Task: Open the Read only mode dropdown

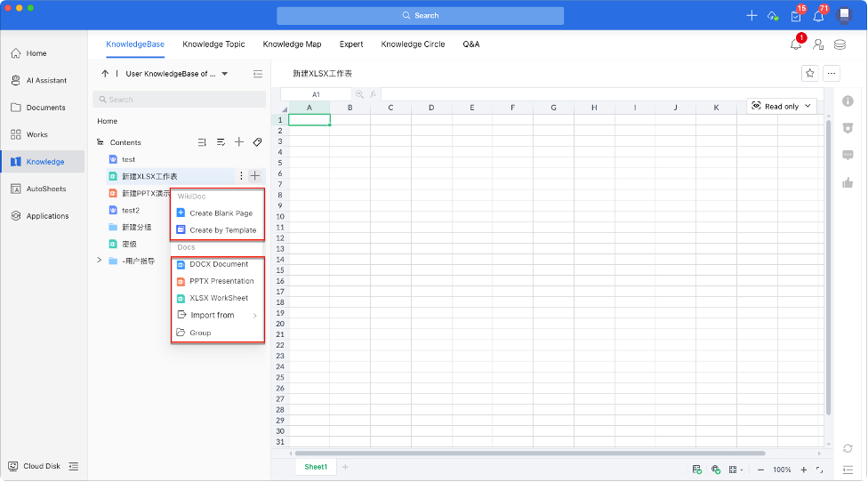Action: [782, 106]
